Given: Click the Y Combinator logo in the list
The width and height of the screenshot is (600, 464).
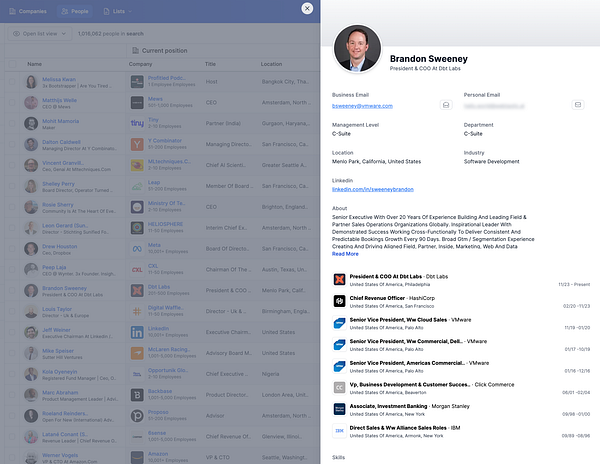Looking at the screenshot, I should click(137, 144).
